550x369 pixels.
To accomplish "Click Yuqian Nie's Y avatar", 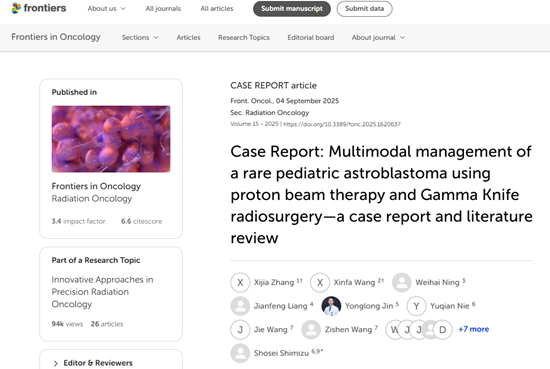I will 416,306.
